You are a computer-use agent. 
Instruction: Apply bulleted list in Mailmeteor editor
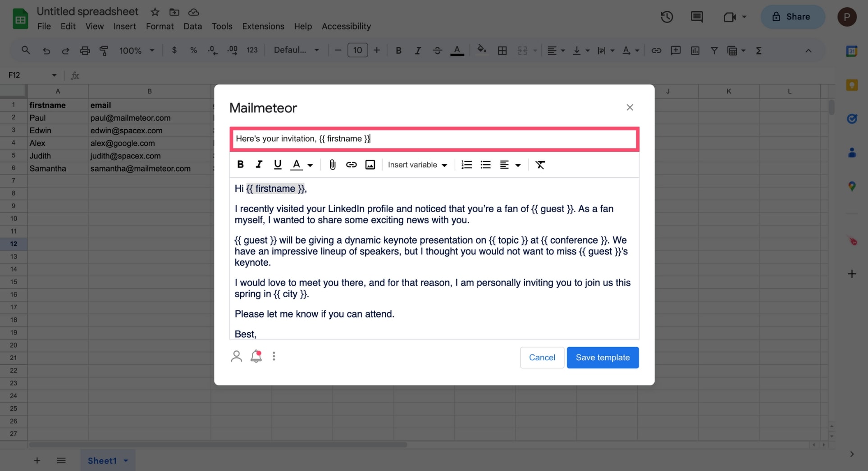point(485,165)
